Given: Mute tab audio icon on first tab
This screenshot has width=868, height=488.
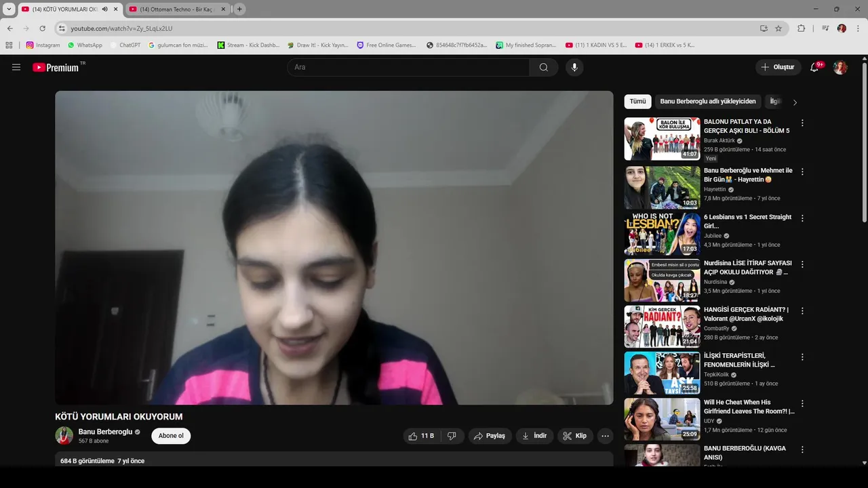Looking at the screenshot, I should coord(105,9).
